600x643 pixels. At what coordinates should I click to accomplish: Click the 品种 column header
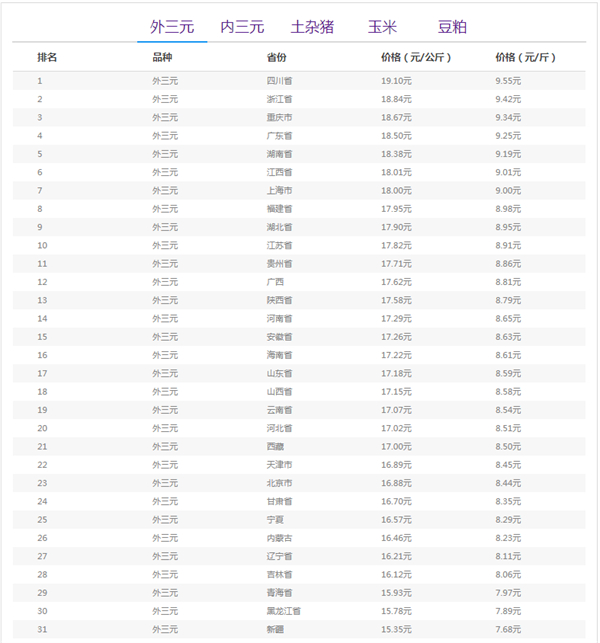[x=162, y=57]
